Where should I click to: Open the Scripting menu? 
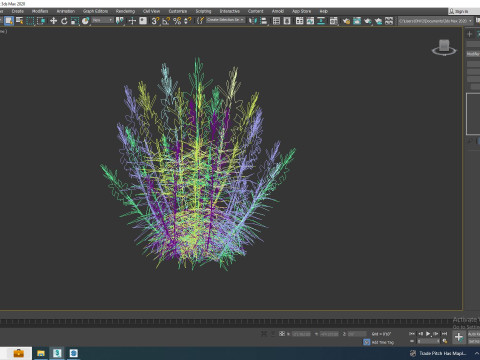point(203,11)
